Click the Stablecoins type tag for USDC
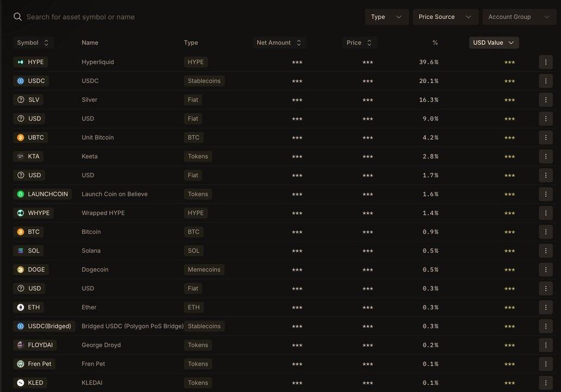 204,81
